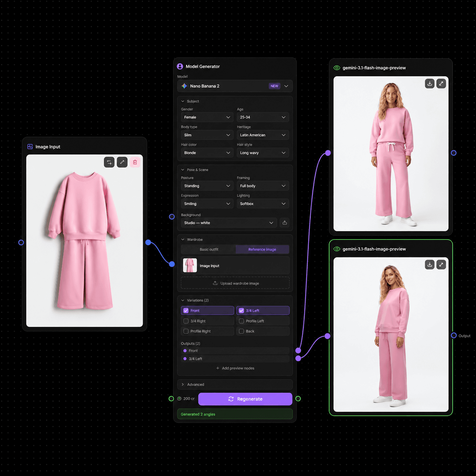Click the Regenerate button
The width and height of the screenshot is (476, 476).
(x=245, y=399)
